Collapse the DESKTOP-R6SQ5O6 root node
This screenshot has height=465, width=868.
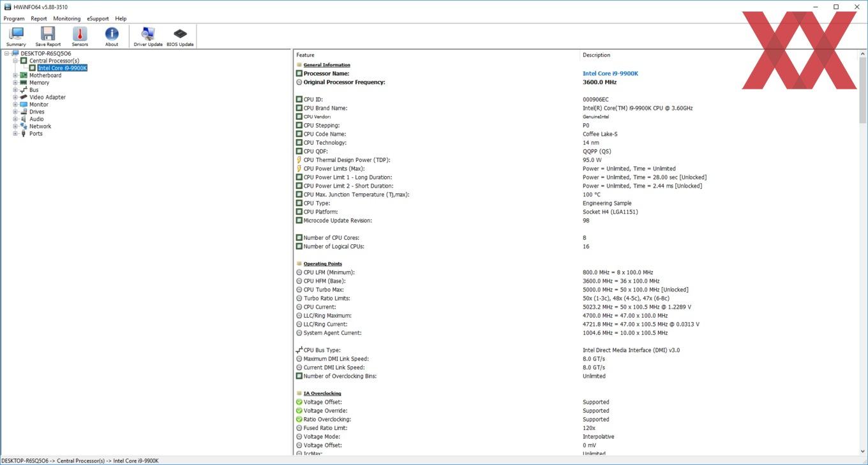(6, 54)
